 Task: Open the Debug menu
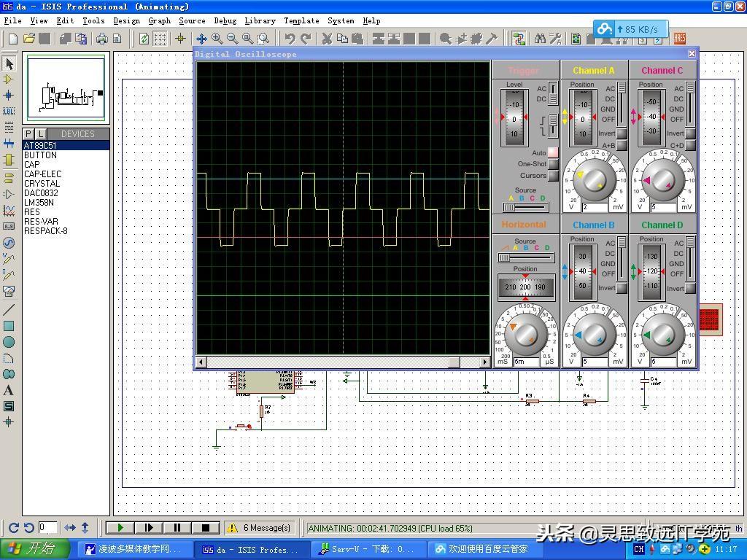(x=225, y=20)
